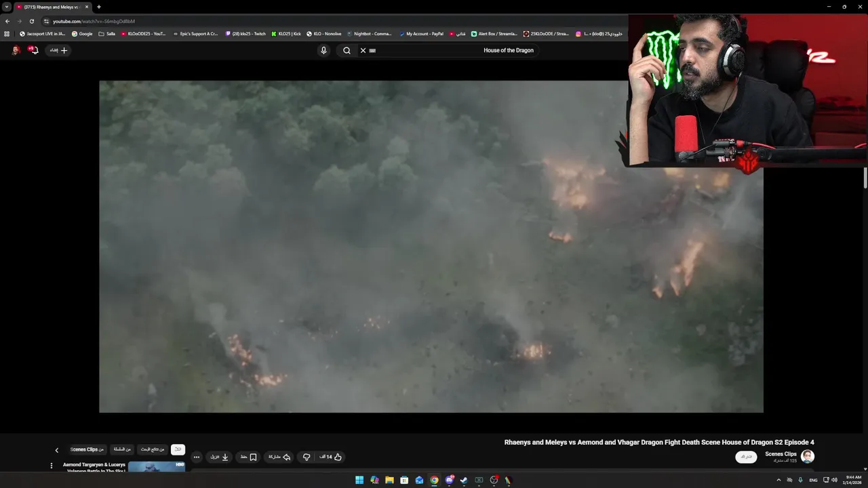Screen dimensions: 868x488
Task: Close the Rhaenys and Meleys tab
Action: (x=86, y=7)
